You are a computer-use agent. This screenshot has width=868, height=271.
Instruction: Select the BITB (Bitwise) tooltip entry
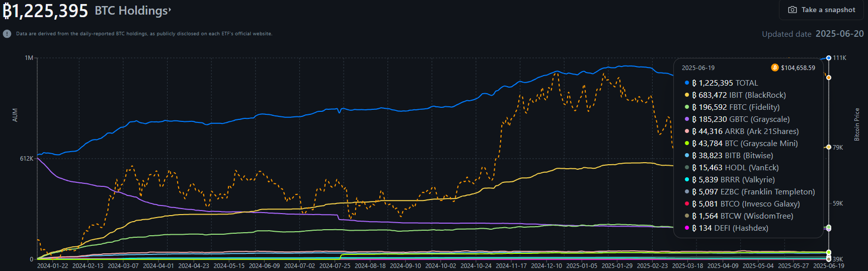[x=732, y=156]
